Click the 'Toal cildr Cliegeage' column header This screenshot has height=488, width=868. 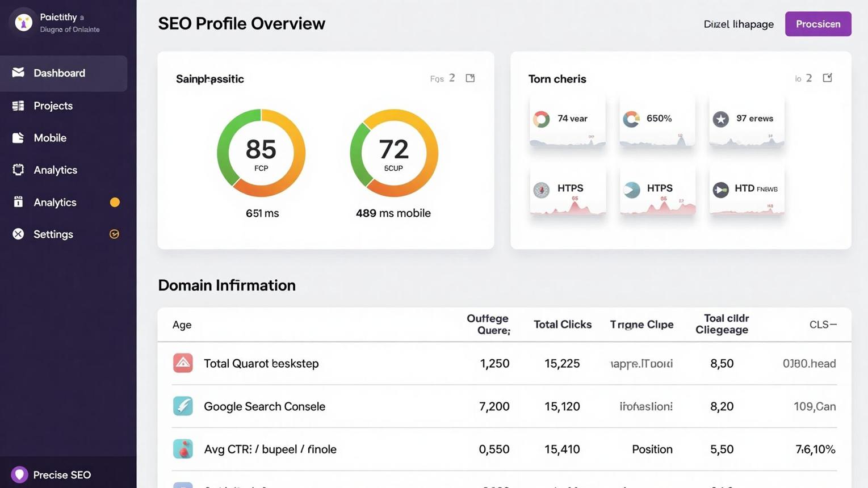pyautogui.click(x=722, y=324)
